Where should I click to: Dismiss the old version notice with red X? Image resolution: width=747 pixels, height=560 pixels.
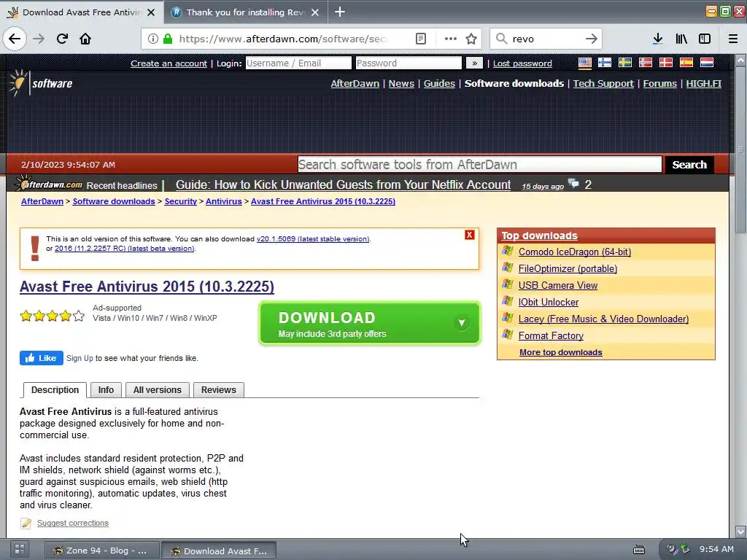tap(469, 235)
